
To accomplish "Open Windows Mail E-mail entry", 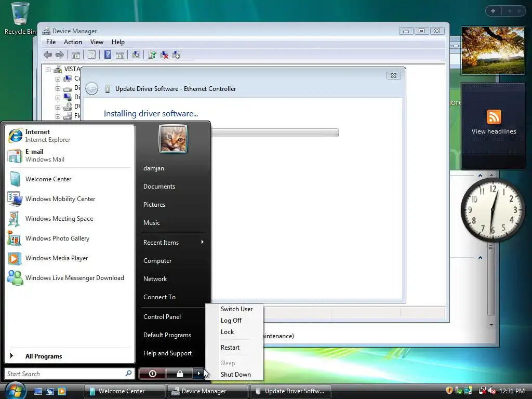I will tap(70, 155).
